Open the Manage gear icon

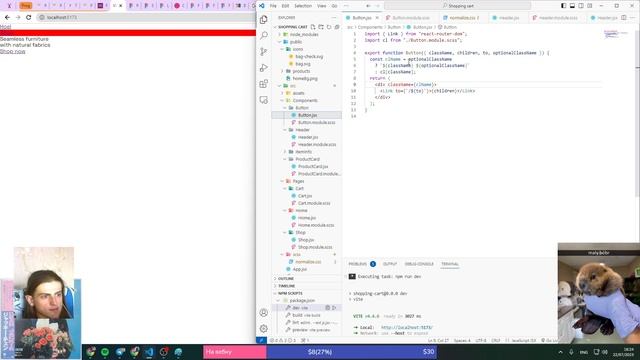coord(264,329)
